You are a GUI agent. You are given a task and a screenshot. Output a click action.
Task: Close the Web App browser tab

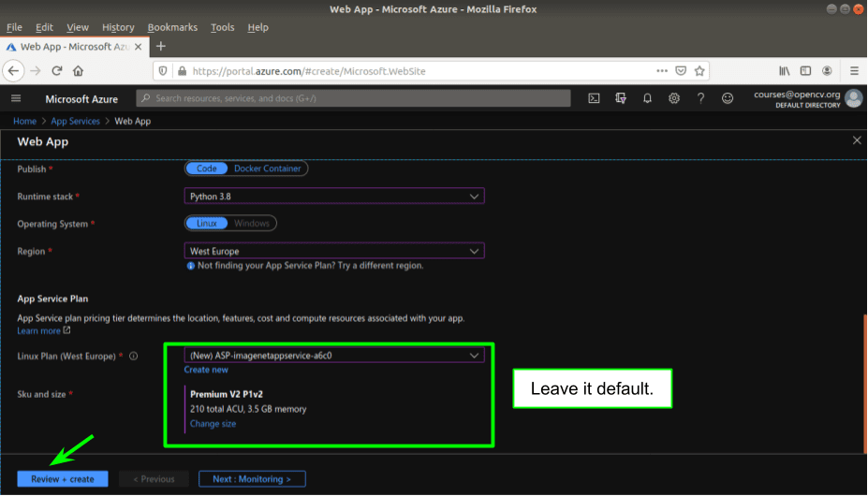(x=139, y=47)
